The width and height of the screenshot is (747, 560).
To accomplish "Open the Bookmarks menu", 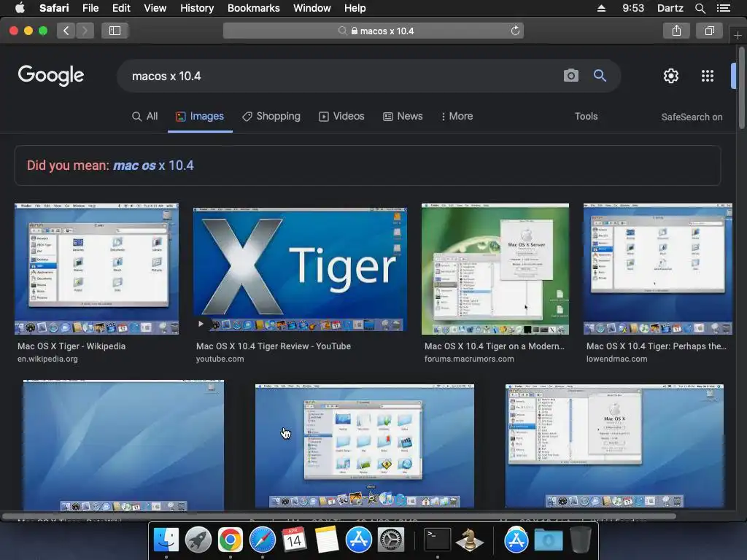I will (x=253, y=8).
